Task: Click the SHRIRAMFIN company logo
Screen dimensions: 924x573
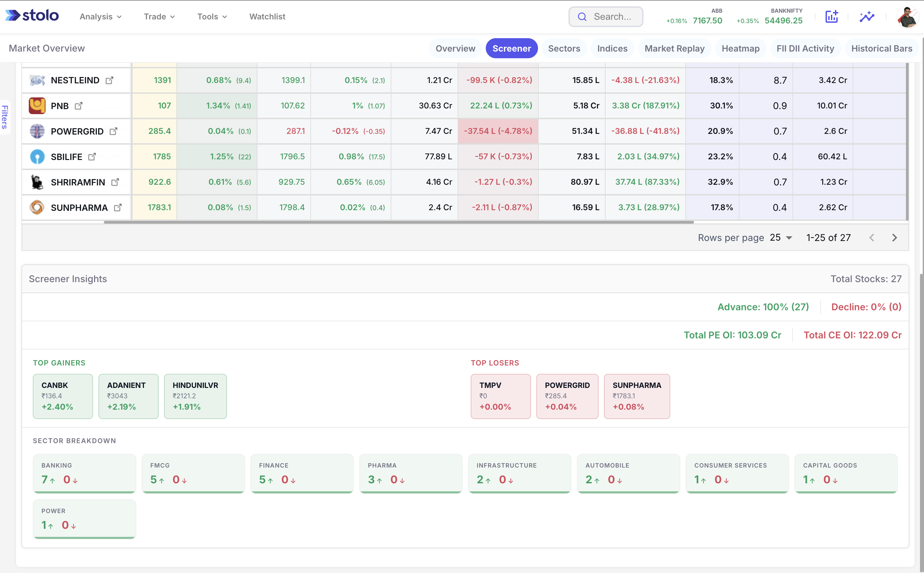Action: (x=37, y=182)
